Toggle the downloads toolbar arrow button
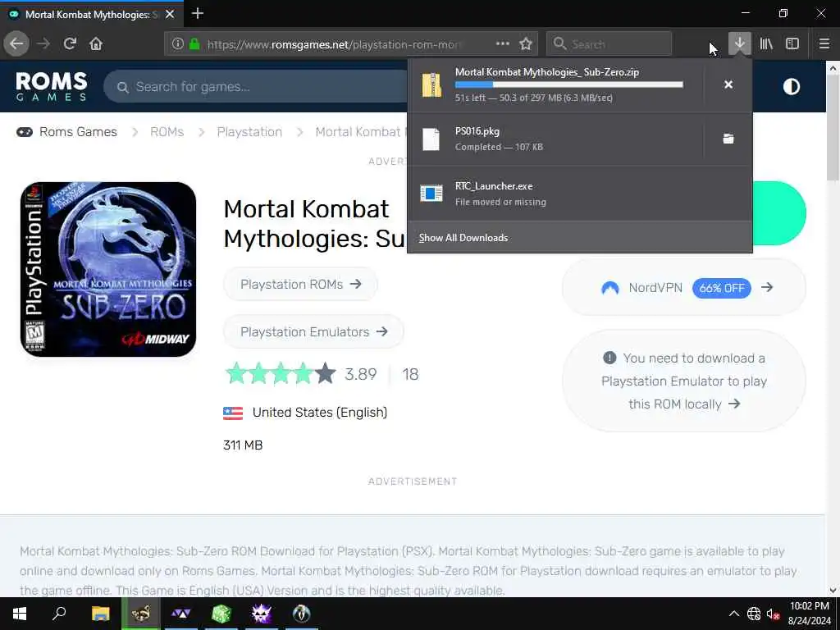Viewport: 840px width, 630px height. (x=739, y=44)
